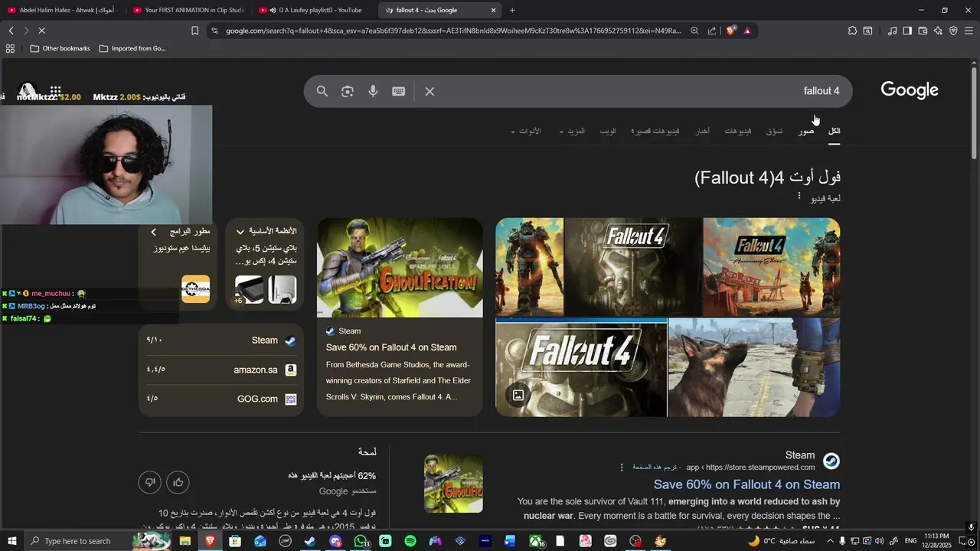The image size is (980, 551).
Task: Open the فيديوهات قصيرة short videos tab
Action: (x=655, y=131)
